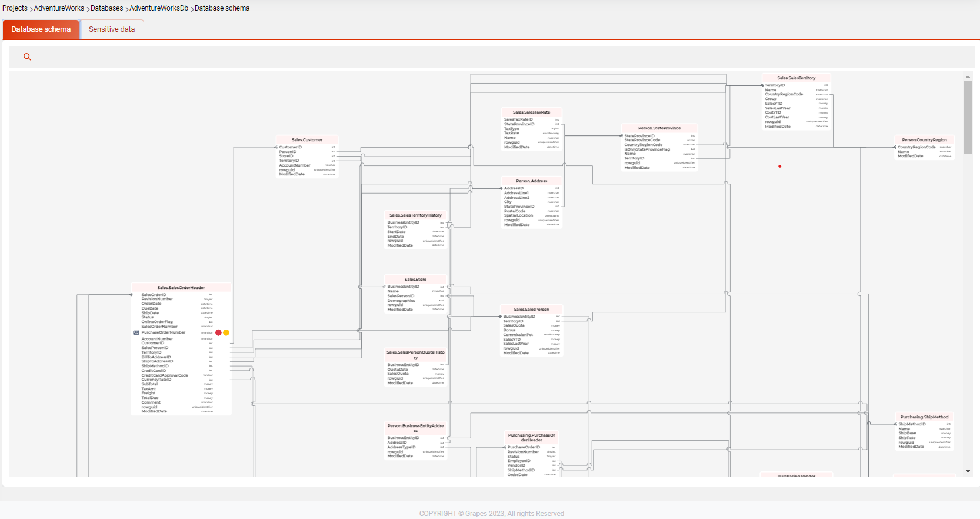
Task: Click ShipBase column in Purchasing.ShipMethod
Action: (907, 433)
